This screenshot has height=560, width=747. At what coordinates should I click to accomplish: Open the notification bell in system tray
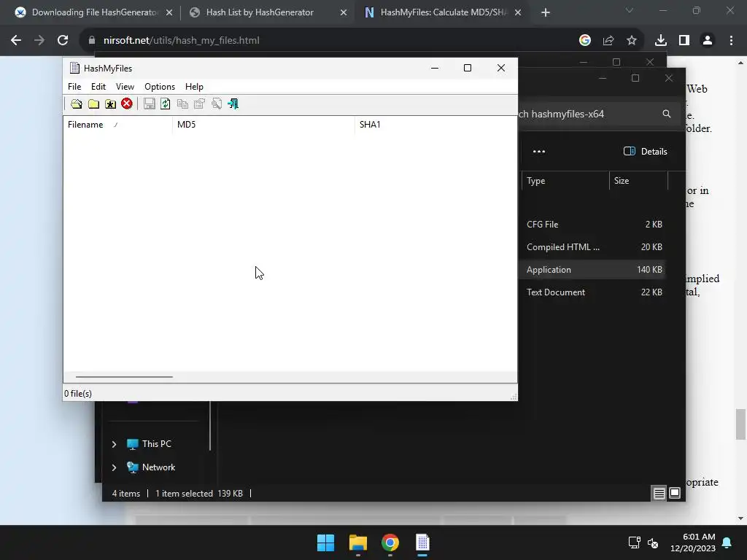(x=727, y=542)
